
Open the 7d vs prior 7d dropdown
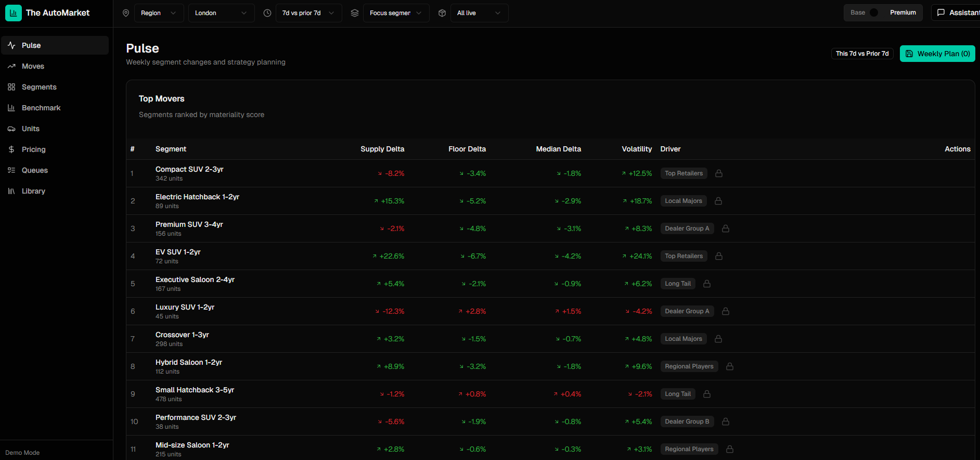pyautogui.click(x=309, y=13)
